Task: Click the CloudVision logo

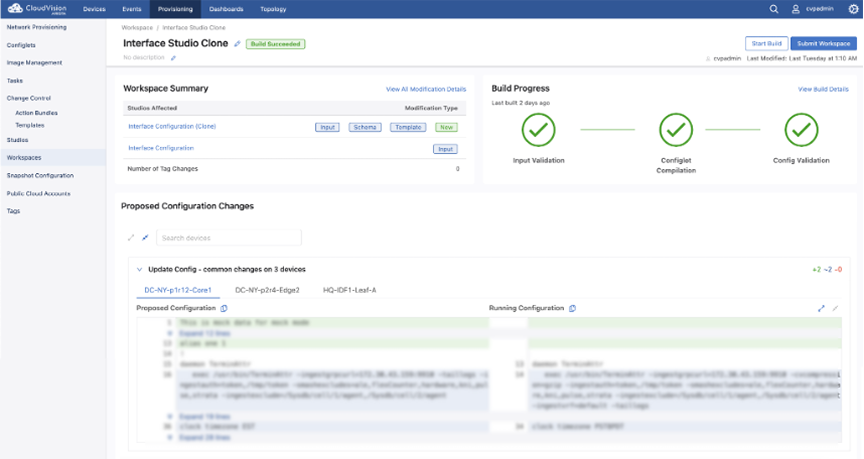Action: pyautogui.click(x=37, y=9)
